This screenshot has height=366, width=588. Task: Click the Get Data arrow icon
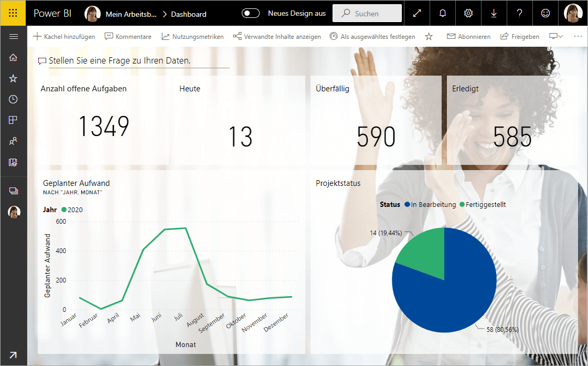coord(13,355)
